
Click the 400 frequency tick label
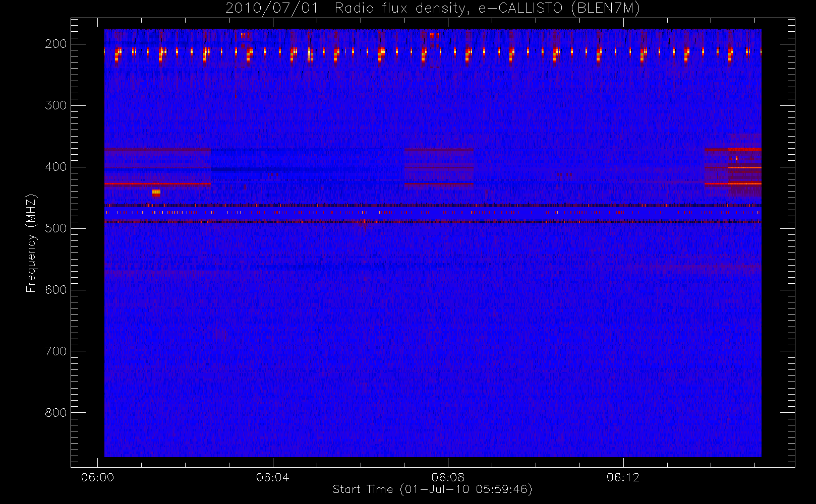point(56,167)
